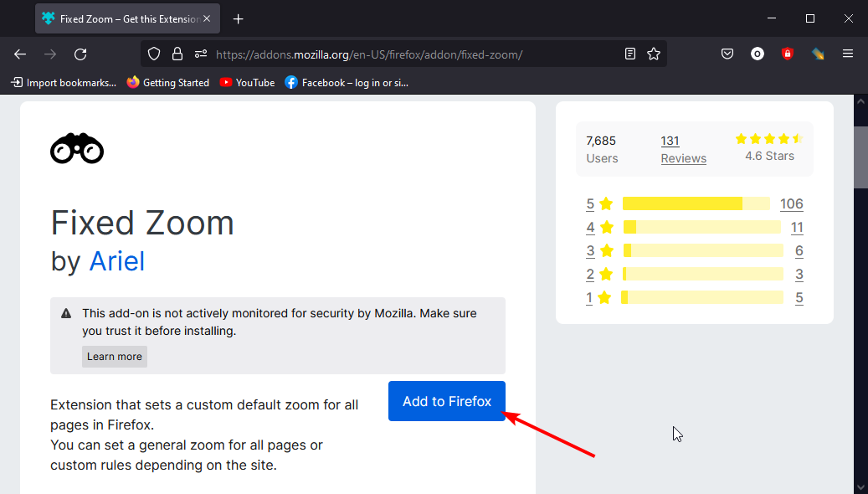The image size is (868, 494).
Task: Click the 5-star rating bar
Action: pyautogui.click(x=696, y=203)
